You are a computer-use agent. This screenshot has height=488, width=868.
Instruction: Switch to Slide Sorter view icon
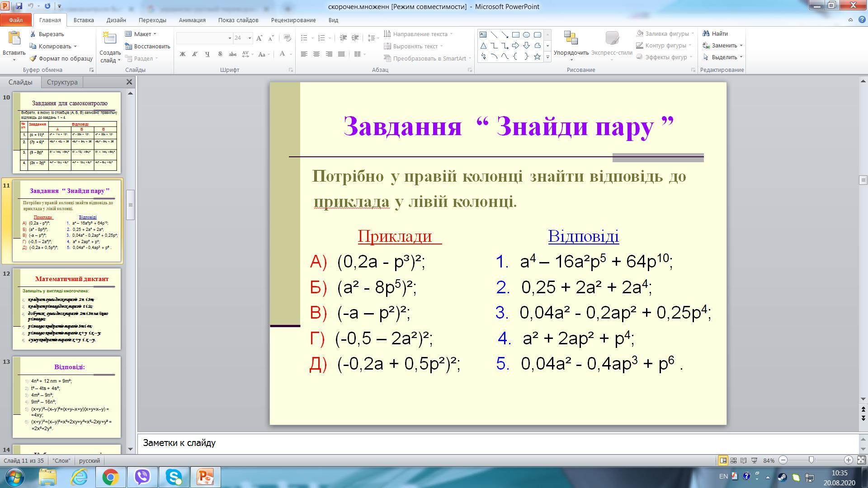click(733, 460)
